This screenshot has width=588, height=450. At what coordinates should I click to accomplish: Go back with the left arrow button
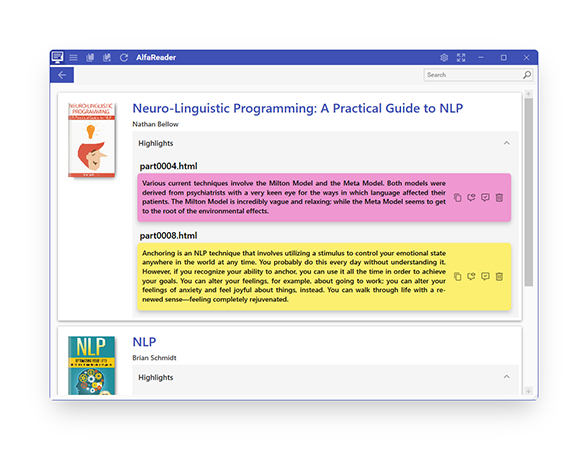click(x=62, y=75)
